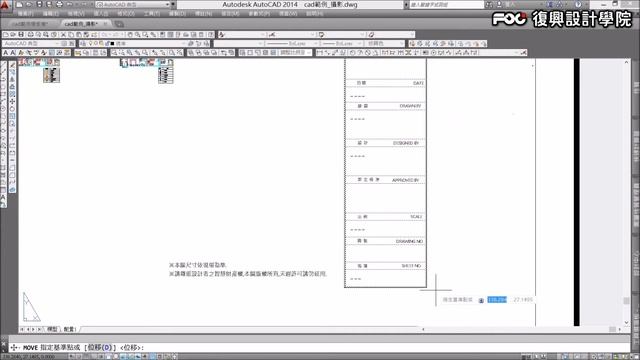Image resolution: width=640 pixels, height=360 pixels.
Task: Click Save icon in the Standard toolbar
Action: coord(21,35)
